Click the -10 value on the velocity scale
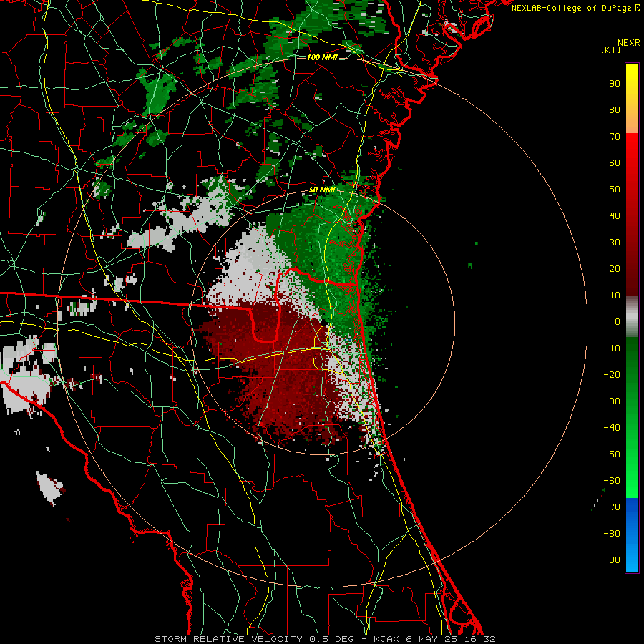 pyautogui.click(x=612, y=348)
